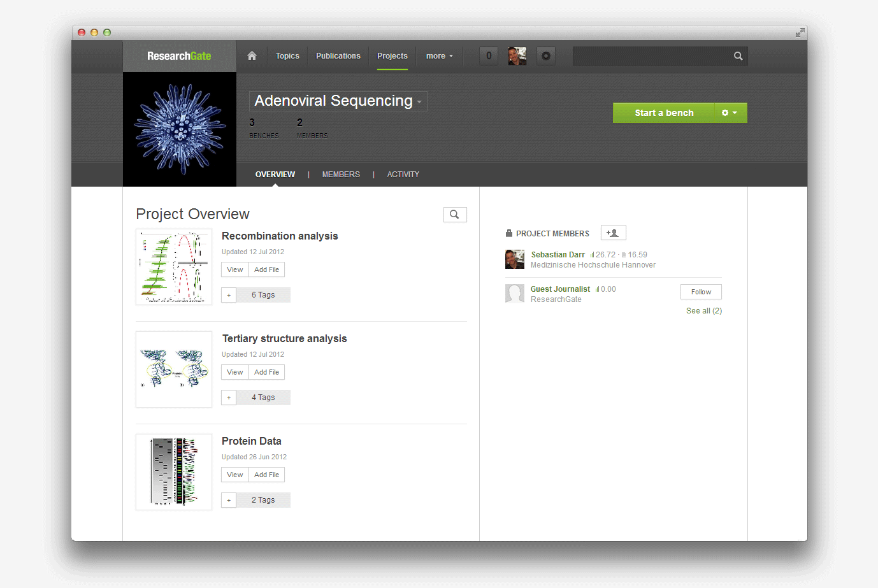Click See all (2) members link
The height and width of the screenshot is (588, 878).
704,311
